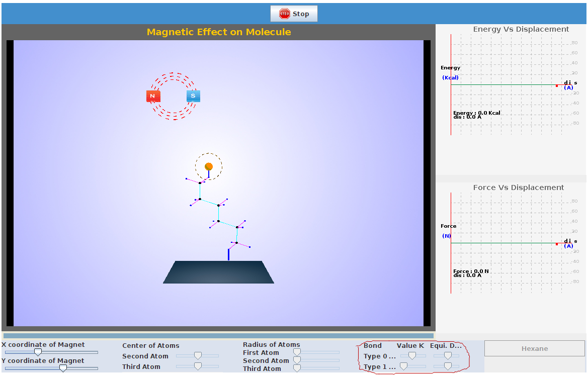Adjust Radius of Atoms Third Atom slider
The image size is (588, 377).
pos(316,368)
